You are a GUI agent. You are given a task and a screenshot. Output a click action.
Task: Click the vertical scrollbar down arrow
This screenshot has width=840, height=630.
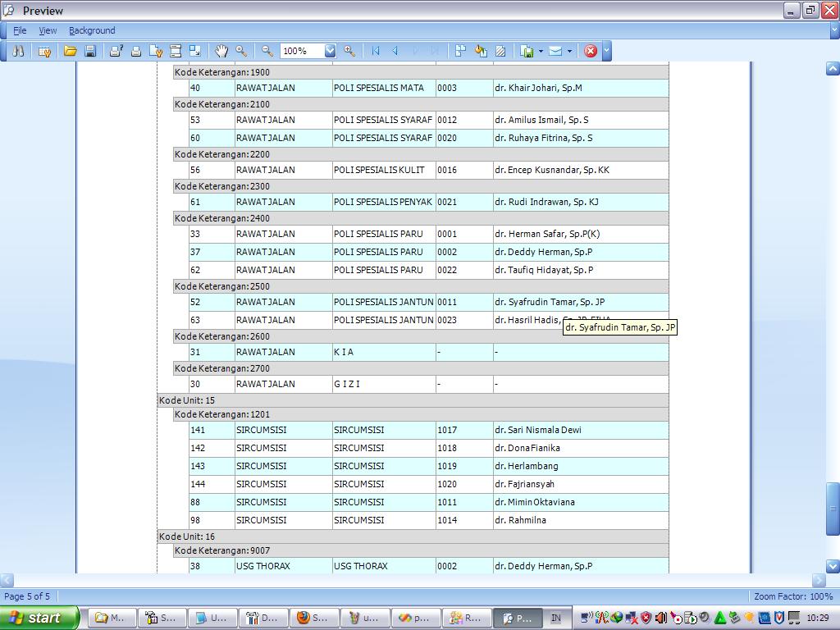point(833,566)
